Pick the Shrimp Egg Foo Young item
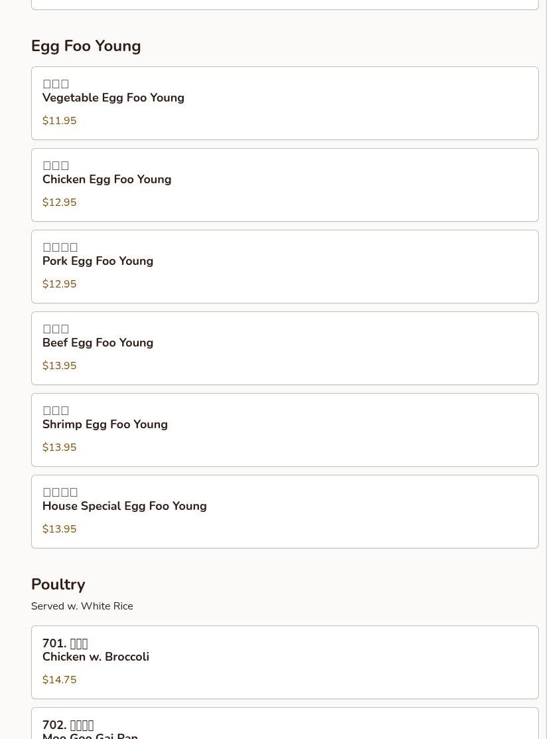 (105, 425)
